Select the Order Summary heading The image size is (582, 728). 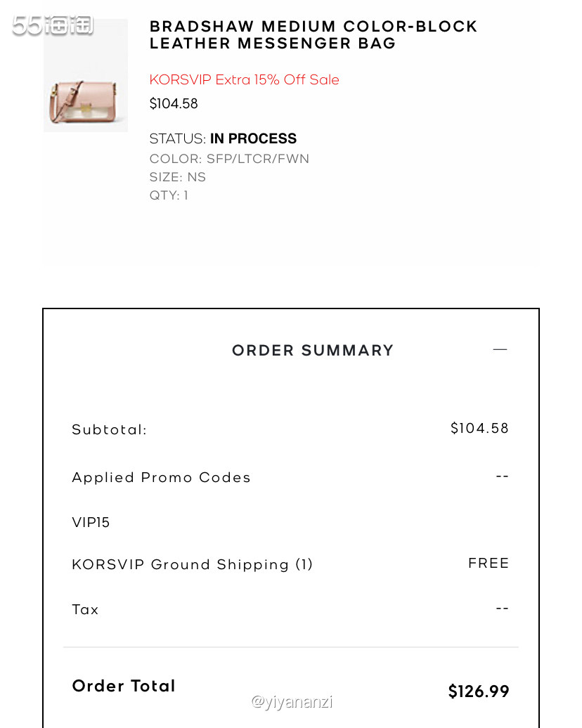[313, 351]
